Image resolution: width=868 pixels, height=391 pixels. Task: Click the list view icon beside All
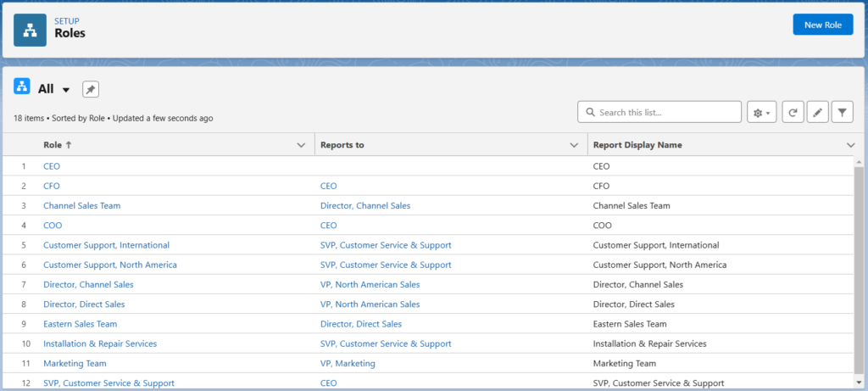[21, 87]
